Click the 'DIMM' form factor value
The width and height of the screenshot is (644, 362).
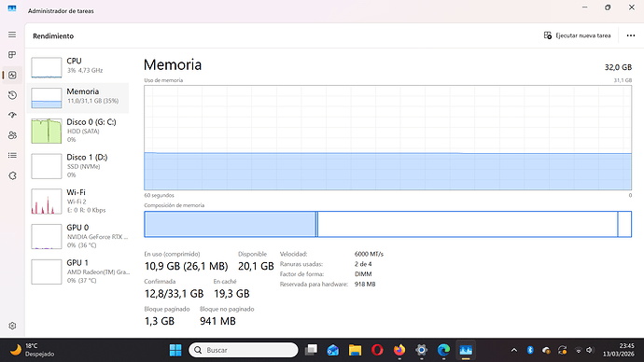click(363, 274)
